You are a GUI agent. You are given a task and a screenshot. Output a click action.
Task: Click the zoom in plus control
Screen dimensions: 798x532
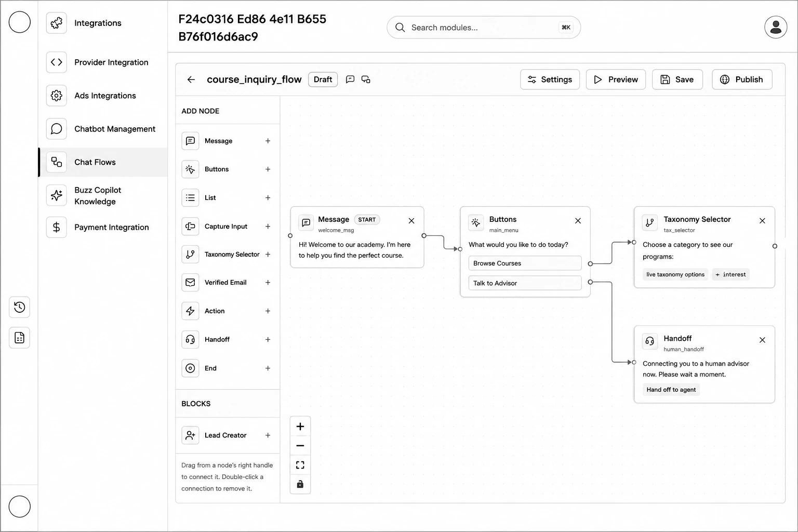300,427
